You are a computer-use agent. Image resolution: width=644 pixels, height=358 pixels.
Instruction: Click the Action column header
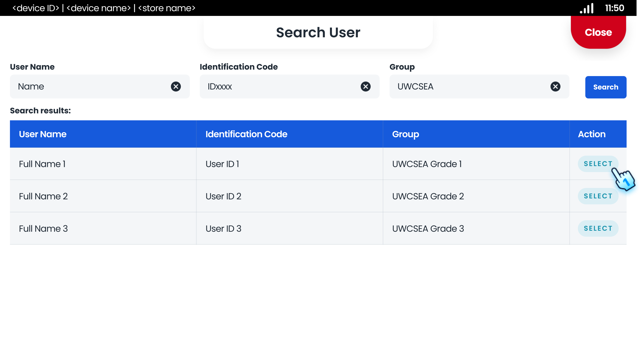[x=592, y=134]
